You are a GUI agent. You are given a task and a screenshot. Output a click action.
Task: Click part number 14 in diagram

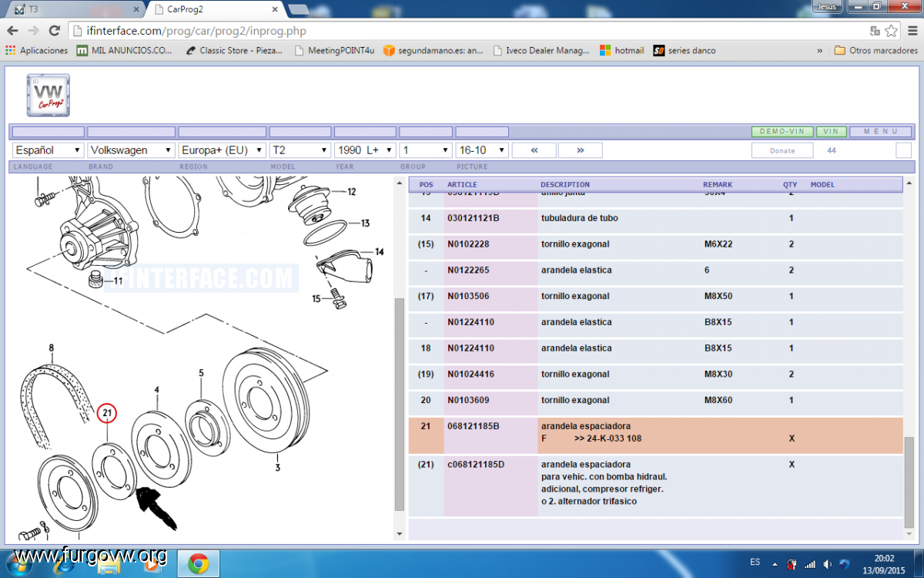click(379, 252)
